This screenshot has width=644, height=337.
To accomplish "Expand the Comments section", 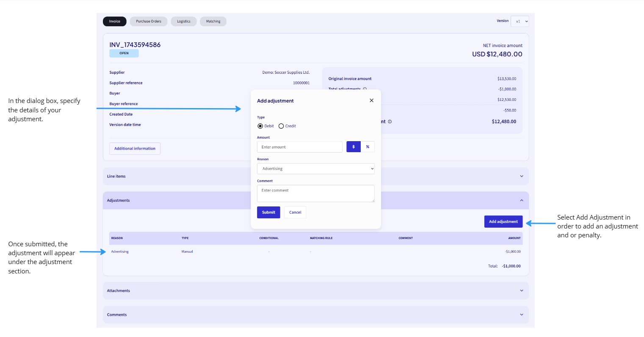I will (x=522, y=315).
